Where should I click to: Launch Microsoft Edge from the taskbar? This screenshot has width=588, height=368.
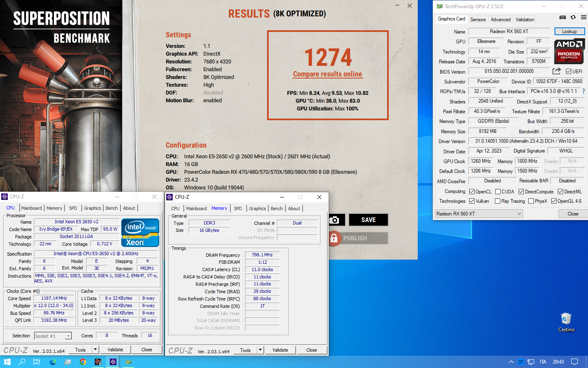tap(53, 362)
